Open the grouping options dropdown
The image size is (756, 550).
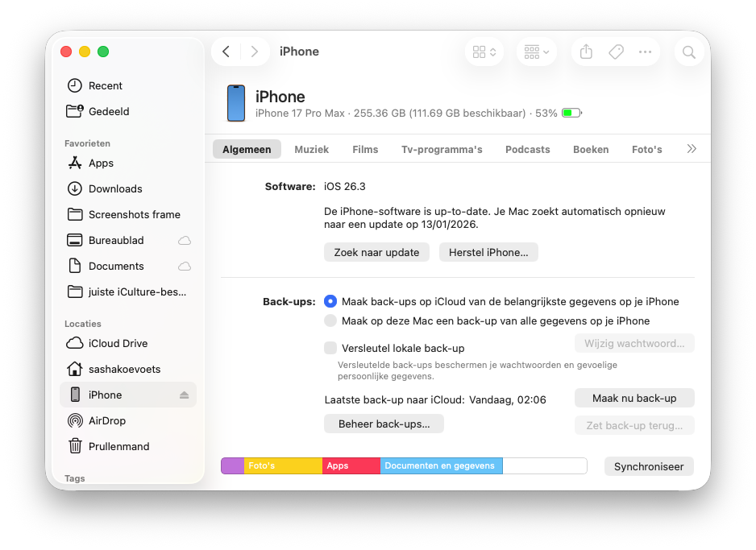(x=536, y=52)
